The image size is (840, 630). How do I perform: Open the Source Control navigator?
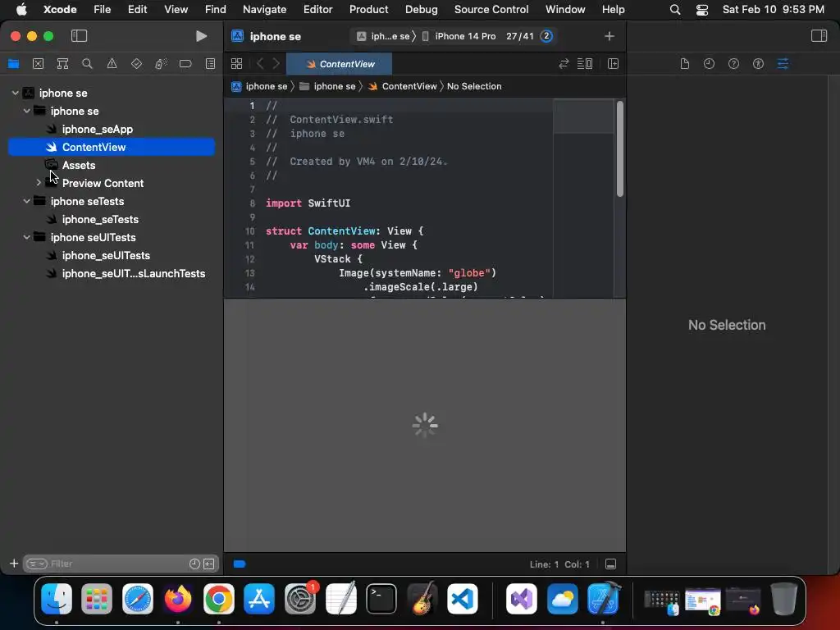coord(38,64)
